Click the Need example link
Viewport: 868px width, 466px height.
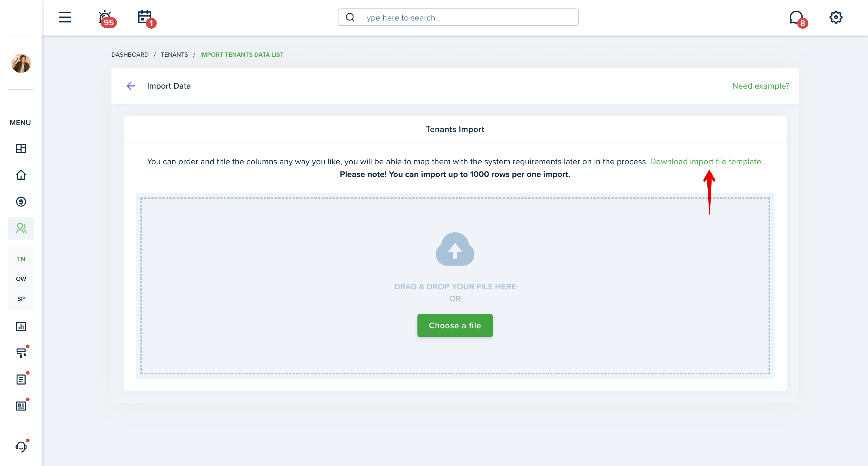pyautogui.click(x=761, y=86)
